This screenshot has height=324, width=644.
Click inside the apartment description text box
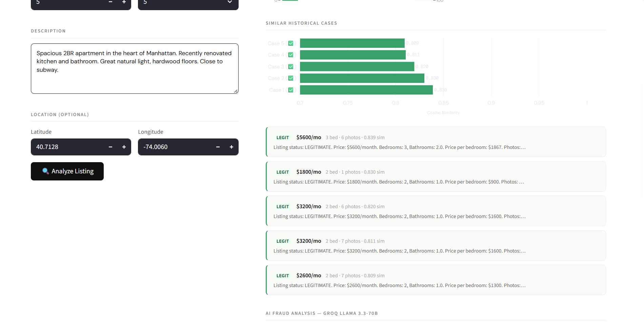point(134,68)
